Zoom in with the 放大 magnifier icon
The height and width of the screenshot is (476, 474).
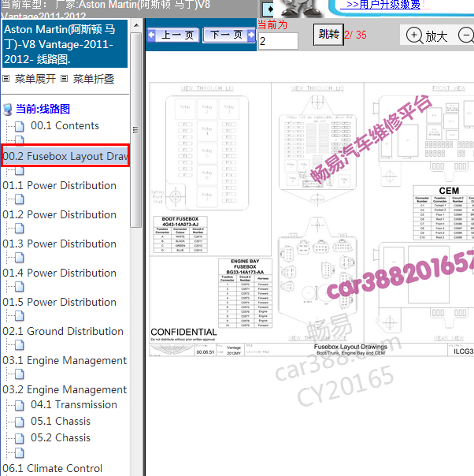(414, 35)
